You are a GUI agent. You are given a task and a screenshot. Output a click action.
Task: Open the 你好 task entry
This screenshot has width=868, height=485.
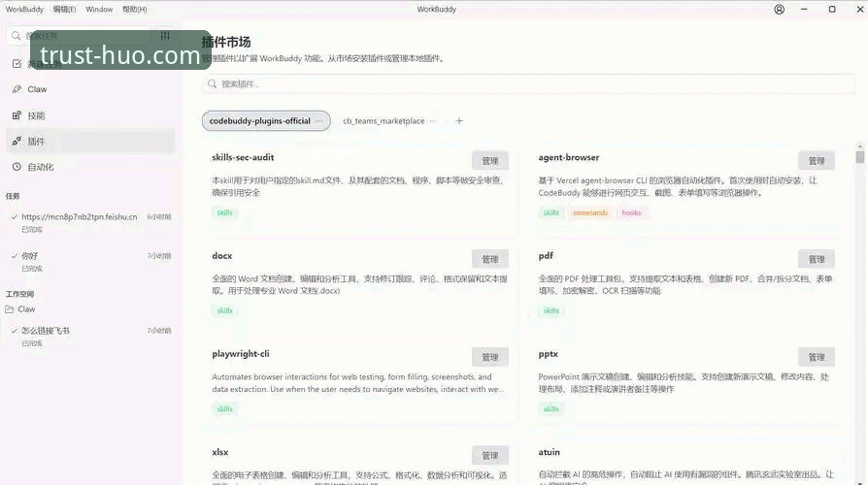pyautogui.click(x=90, y=262)
